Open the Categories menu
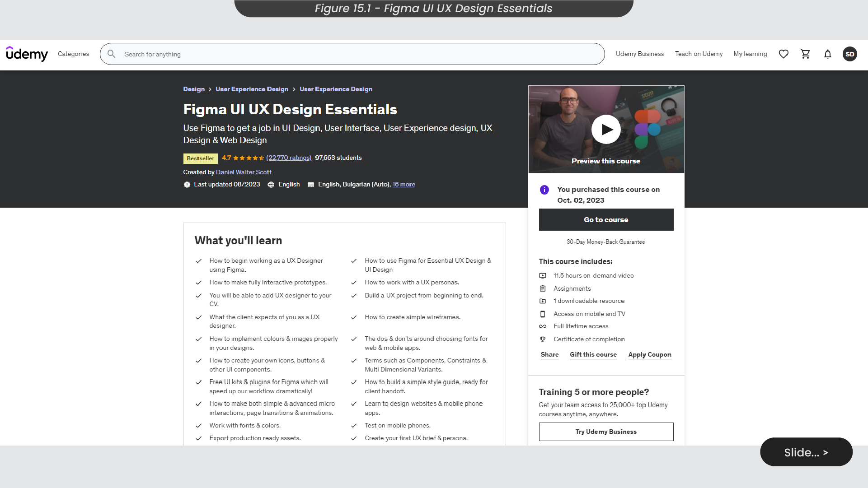Viewport: 868px width, 488px height. pyautogui.click(x=73, y=54)
